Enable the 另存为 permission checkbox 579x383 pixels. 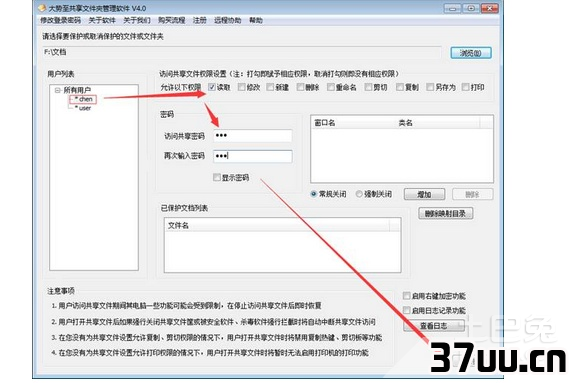[x=430, y=87]
